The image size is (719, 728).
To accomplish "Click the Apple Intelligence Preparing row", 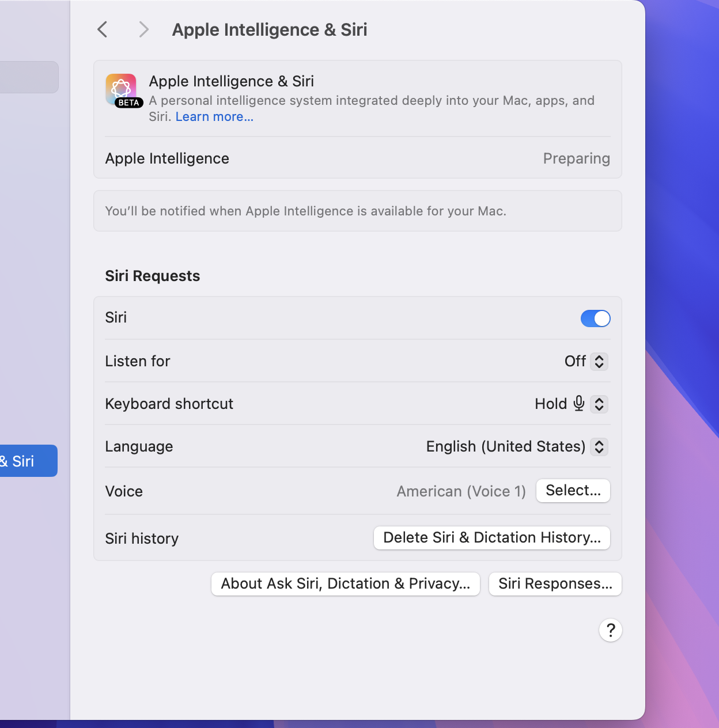I will tap(358, 158).
